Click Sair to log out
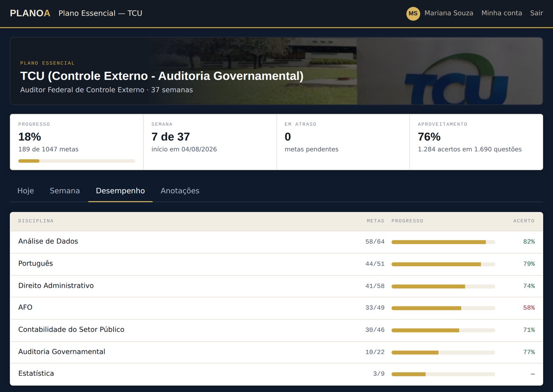Screen dimensions: 553x392 tap(536, 13)
